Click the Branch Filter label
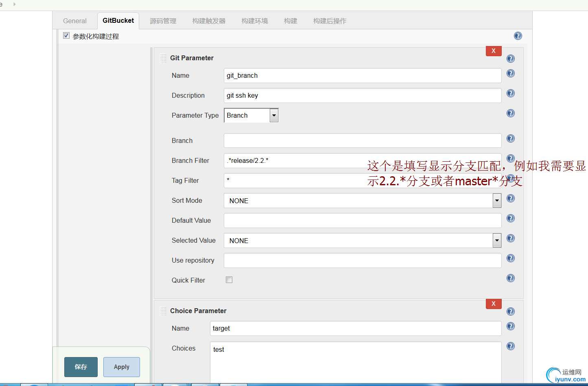Image resolution: width=588 pixels, height=386 pixels. [190, 160]
